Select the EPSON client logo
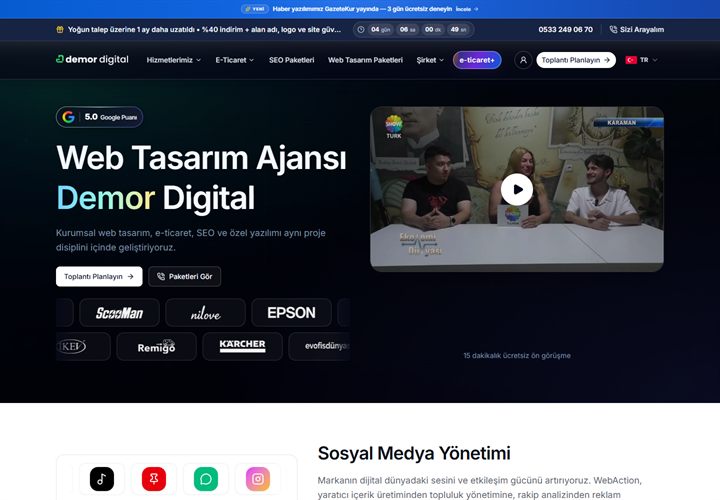This screenshot has width=720, height=500. pyautogui.click(x=291, y=313)
